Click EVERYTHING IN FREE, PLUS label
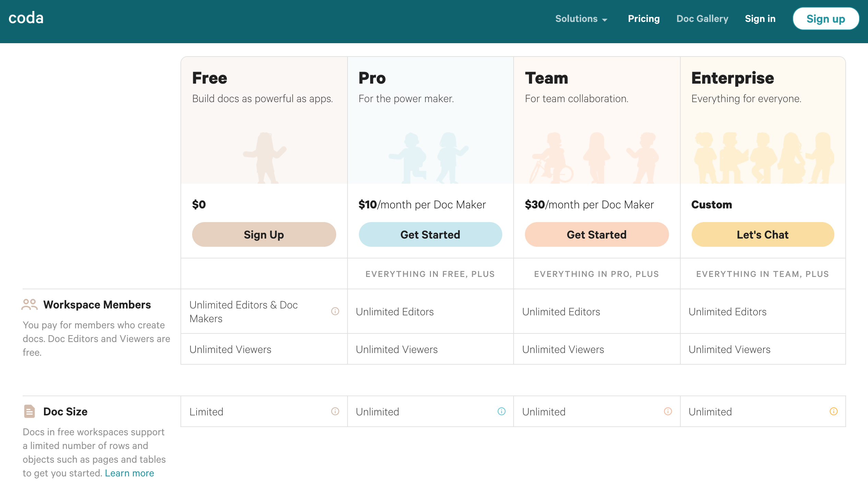 [430, 274]
